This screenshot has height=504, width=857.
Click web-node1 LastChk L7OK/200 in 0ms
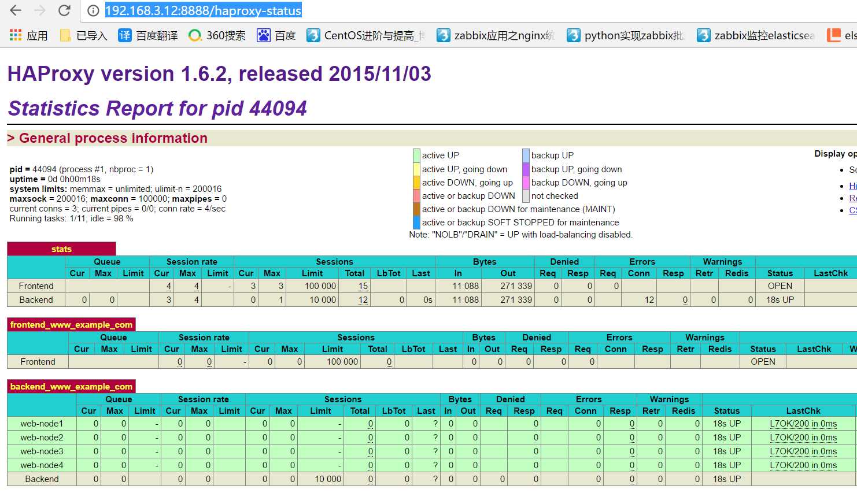click(803, 424)
